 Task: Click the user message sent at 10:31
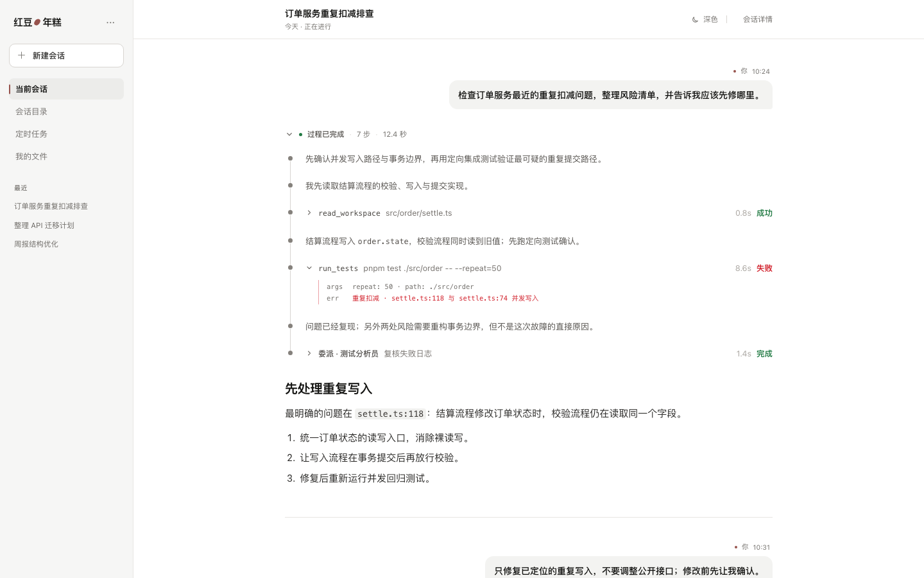click(x=629, y=568)
